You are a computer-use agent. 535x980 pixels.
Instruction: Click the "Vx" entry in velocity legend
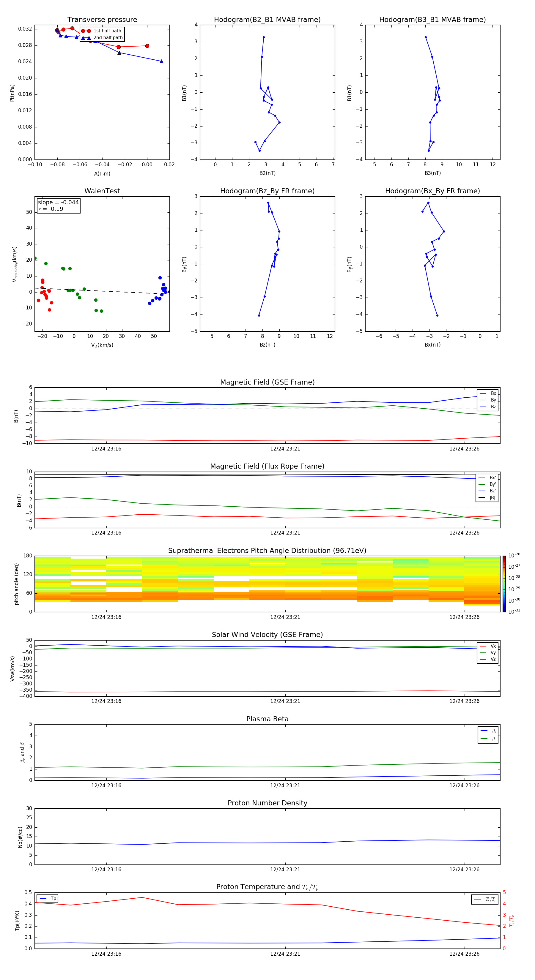(488, 646)
